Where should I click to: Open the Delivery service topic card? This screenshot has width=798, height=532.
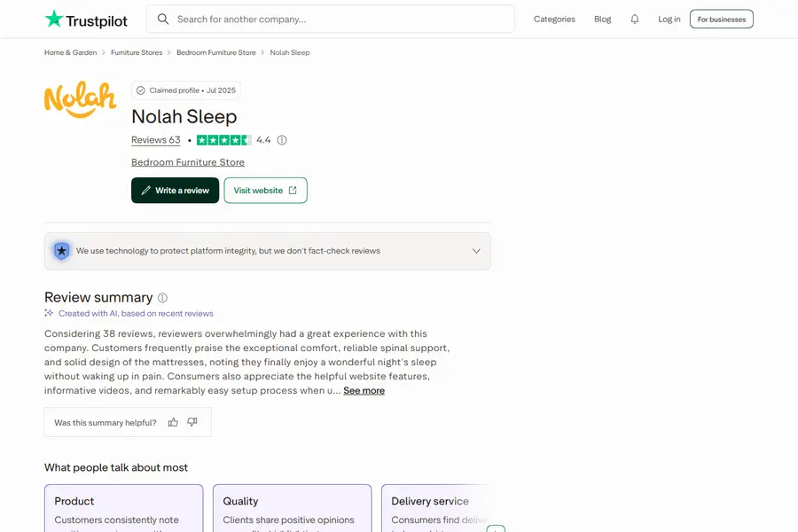click(436, 508)
